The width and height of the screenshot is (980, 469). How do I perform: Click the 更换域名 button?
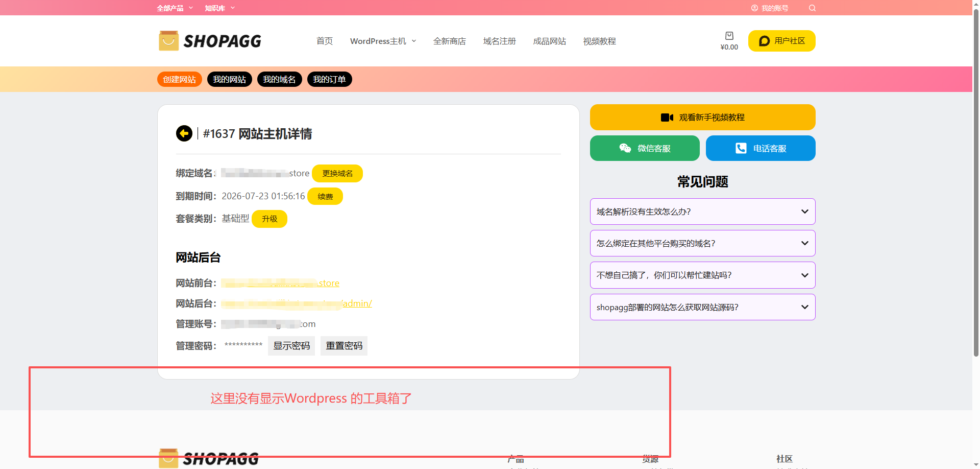point(337,173)
